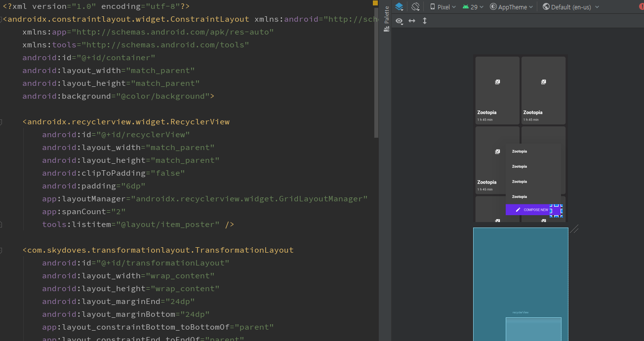Viewport: 644px width, 341px height.
Task: Open the API 29 version dropdown
Action: [474, 7]
